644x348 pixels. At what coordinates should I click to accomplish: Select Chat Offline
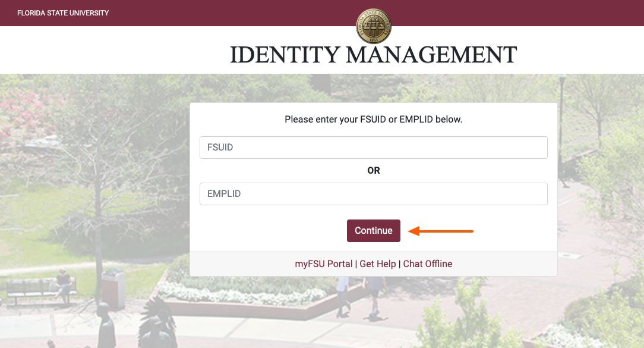pos(427,264)
